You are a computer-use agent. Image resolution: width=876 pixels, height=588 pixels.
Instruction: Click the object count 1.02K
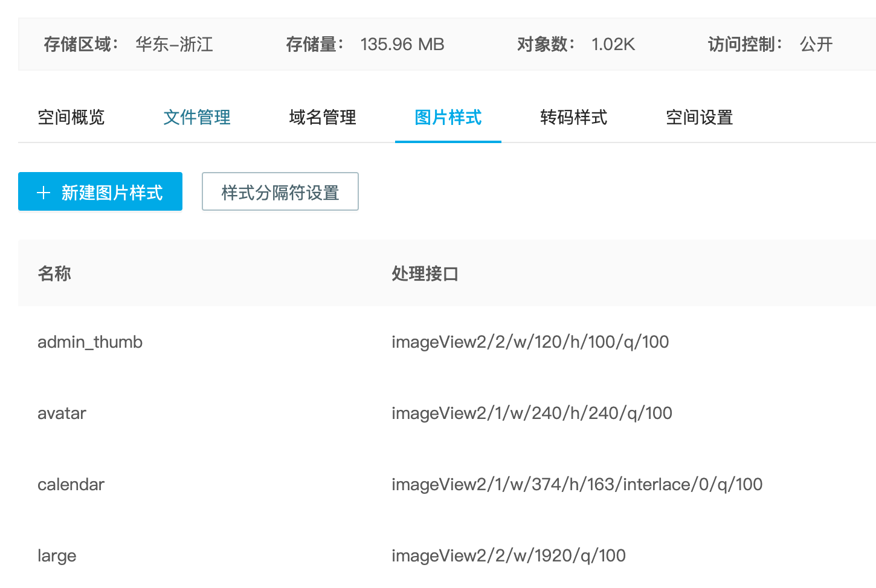coord(613,44)
